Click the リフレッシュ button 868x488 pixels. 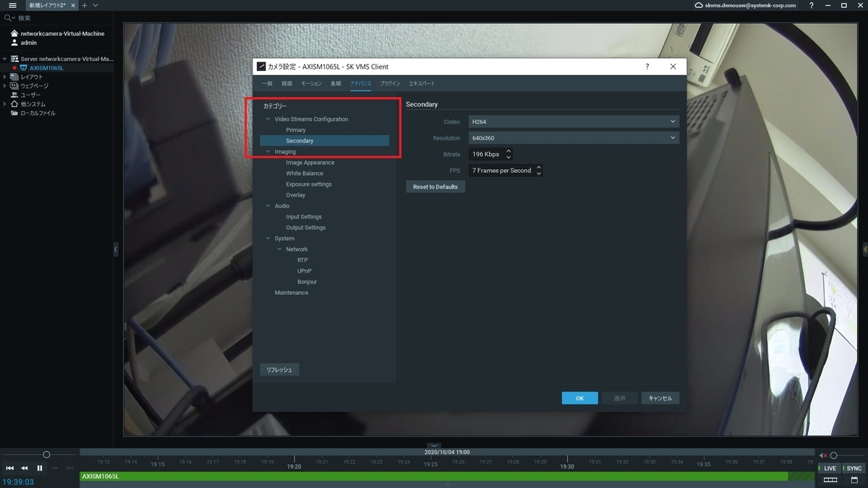279,369
